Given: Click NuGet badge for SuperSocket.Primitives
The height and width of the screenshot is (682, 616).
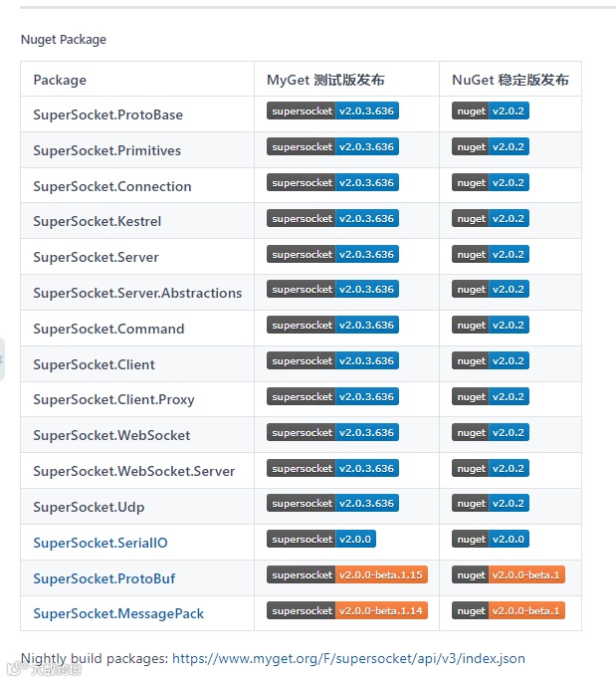Looking at the screenshot, I should [x=490, y=147].
